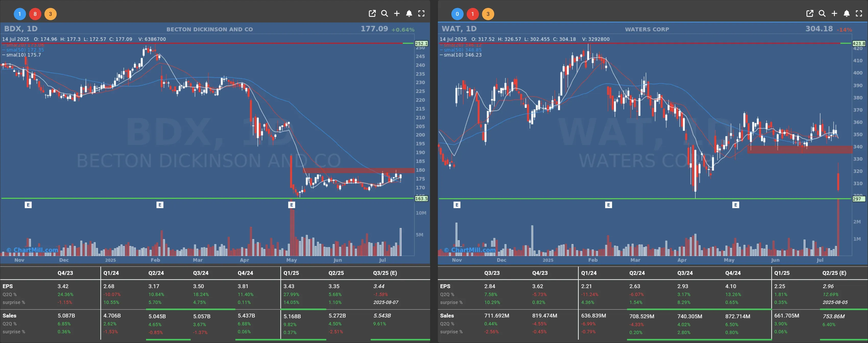Click BDX resistance price label 252.1
Image resolution: width=868 pixels, height=343 pixels.
(421, 43)
